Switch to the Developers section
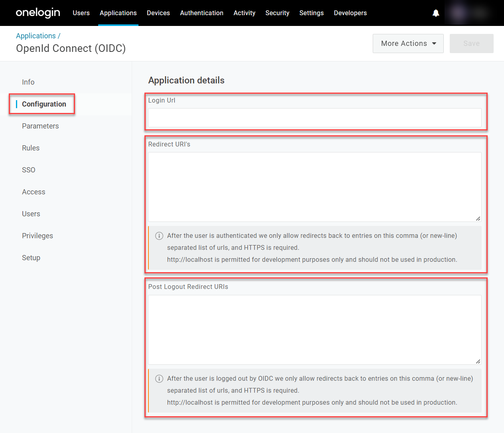 tap(350, 13)
